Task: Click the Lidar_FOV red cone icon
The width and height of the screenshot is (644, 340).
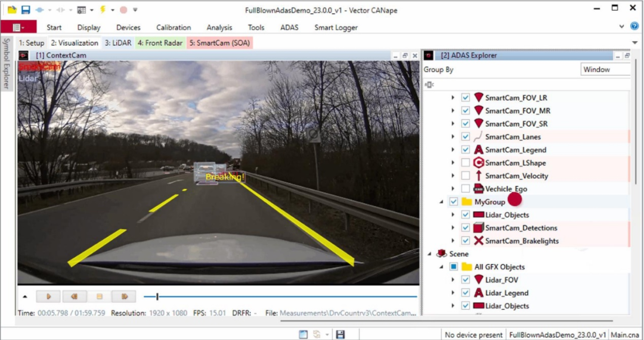Action: (x=478, y=280)
